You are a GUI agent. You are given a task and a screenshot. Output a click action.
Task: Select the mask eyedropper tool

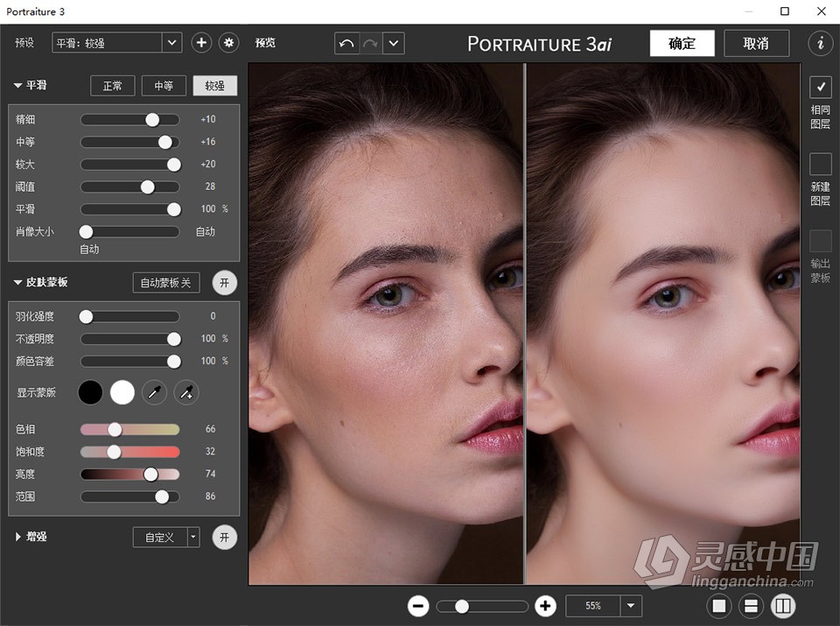154,392
